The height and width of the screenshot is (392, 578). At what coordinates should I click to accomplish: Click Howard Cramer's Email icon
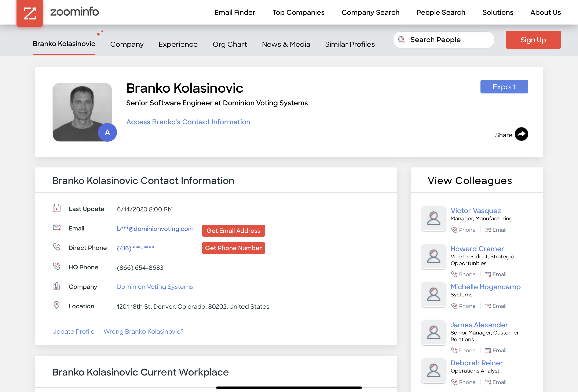tap(488, 274)
